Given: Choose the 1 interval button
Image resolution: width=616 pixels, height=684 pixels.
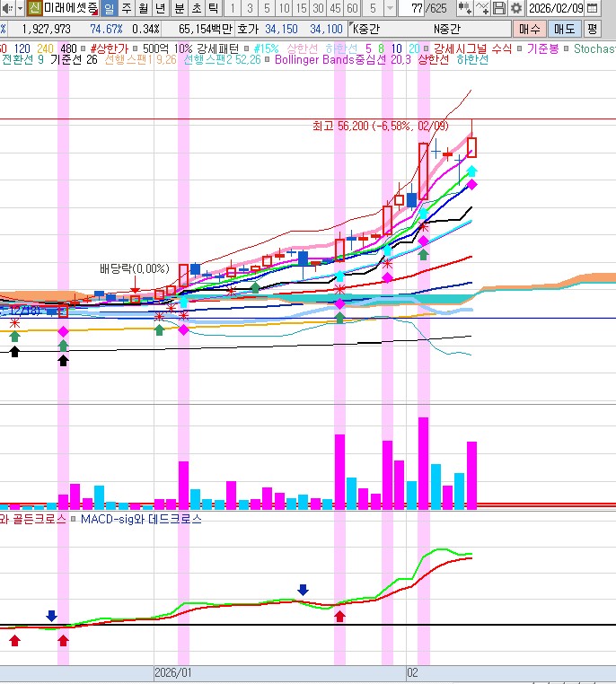Looking at the screenshot, I should click(x=233, y=8).
